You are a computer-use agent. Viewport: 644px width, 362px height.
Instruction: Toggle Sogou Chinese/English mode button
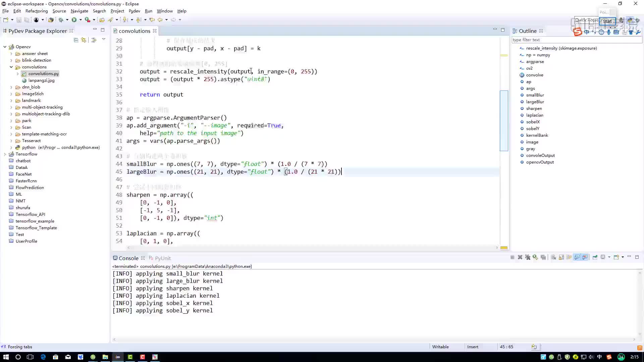click(586, 32)
